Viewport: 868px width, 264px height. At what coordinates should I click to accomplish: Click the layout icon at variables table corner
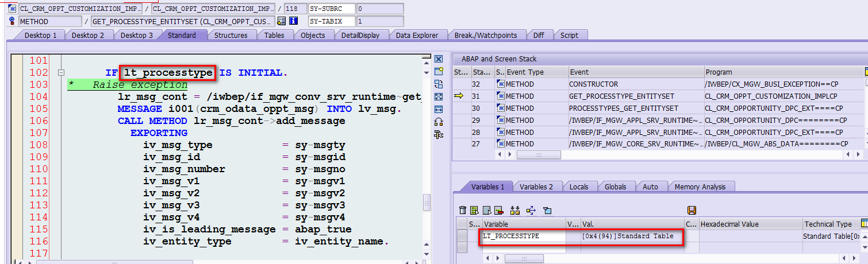tap(865, 224)
